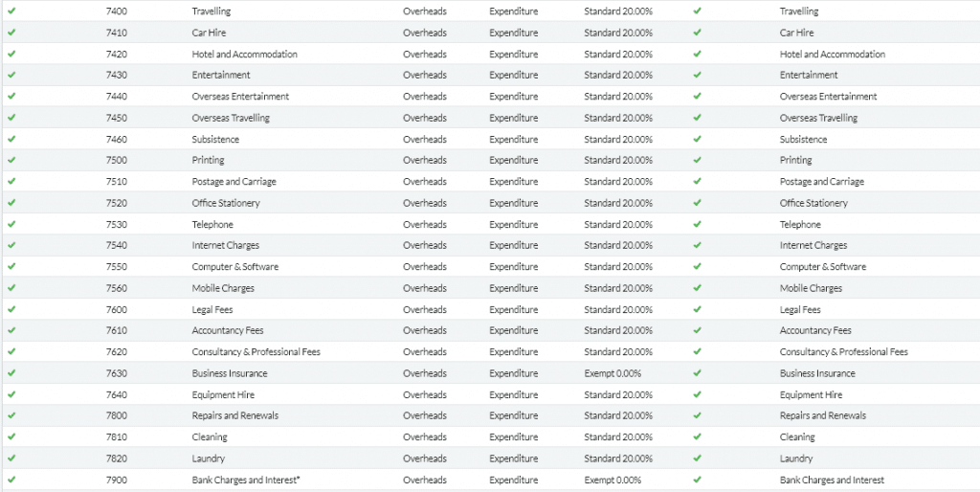Open Exempt 0.00% rate for Bank Charges
The height and width of the screenshot is (492, 980).
(612, 480)
